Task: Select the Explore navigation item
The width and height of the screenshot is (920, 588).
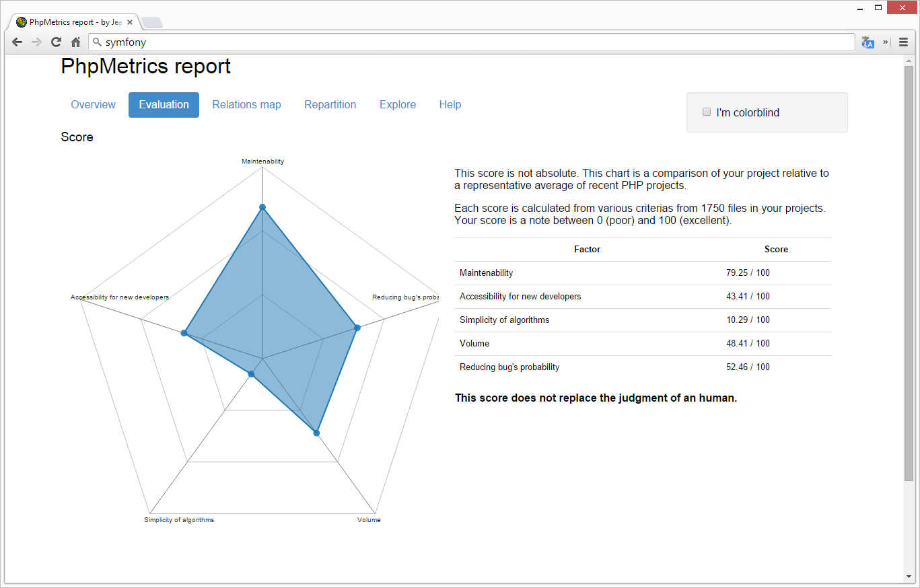Action: [x=398, y=104]
